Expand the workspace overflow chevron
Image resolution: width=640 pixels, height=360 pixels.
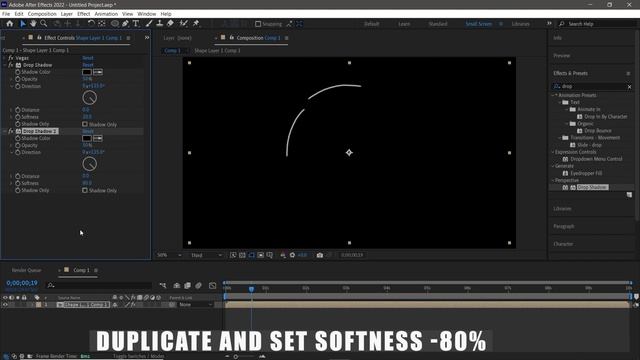(549, 24)
